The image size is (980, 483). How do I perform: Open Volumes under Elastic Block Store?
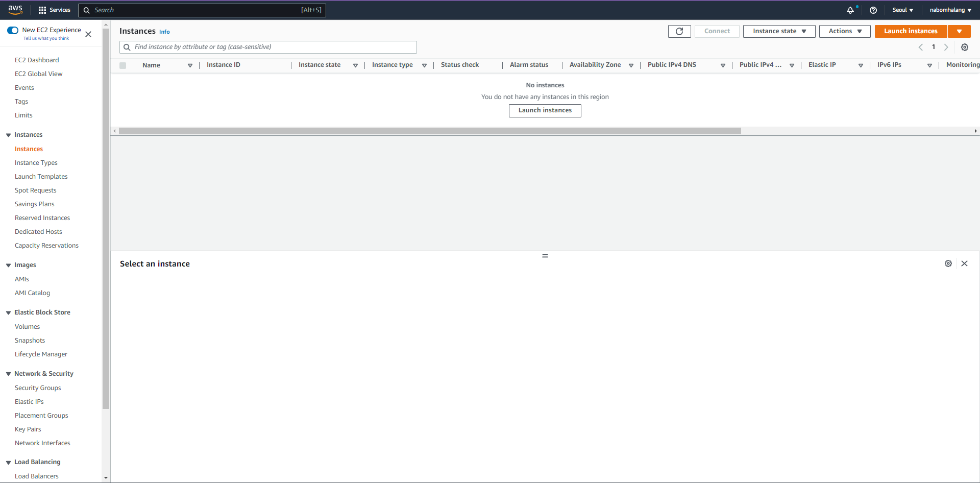point(28,327)
